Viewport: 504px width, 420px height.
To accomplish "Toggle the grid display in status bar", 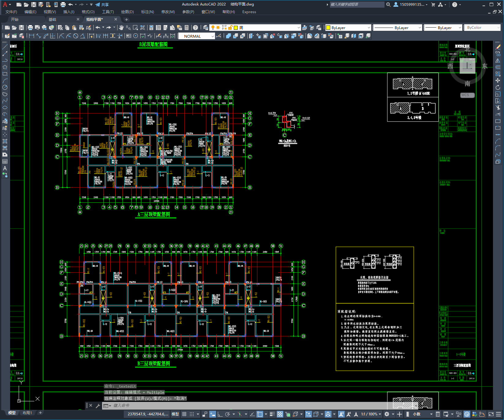I will pyautogui.click(x=184, y=414).
